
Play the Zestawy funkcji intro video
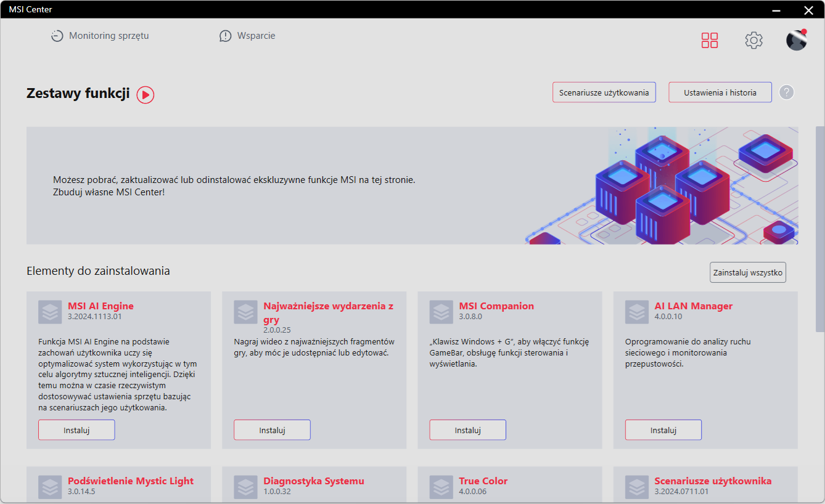pyautogui.click(x=146, y=95)
